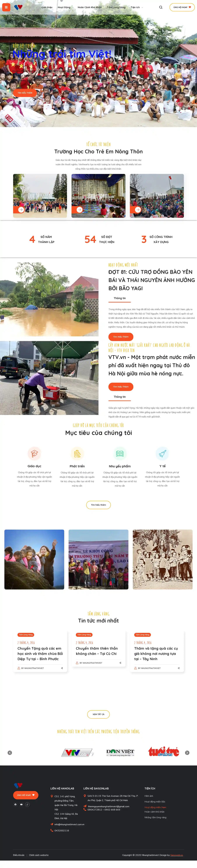
Task: Click the ỦNG HỘ NGAY header button
Action: tap(182, 7)
